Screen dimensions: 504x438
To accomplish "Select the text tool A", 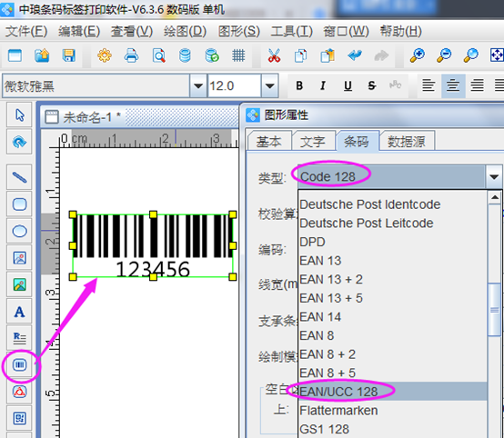I will 20,312.
